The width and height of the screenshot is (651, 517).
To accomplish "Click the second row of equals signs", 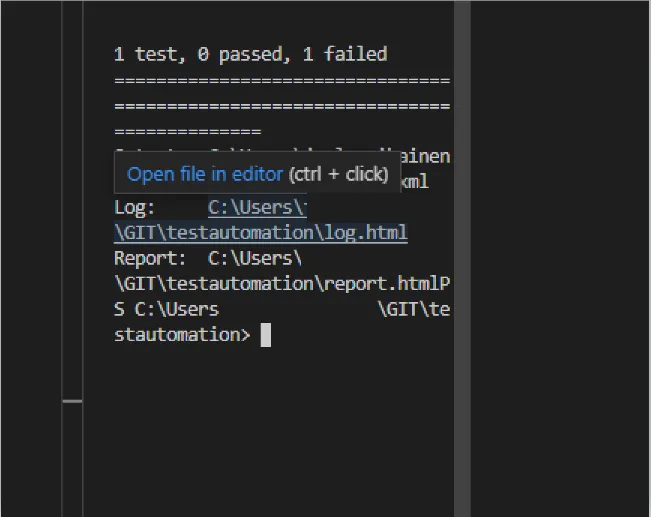I will coord(282,105).
